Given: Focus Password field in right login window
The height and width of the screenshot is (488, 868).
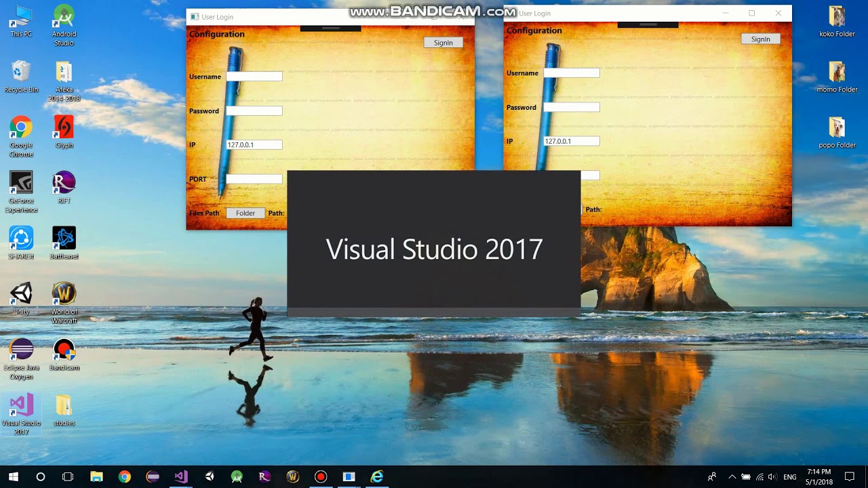Looking at the screenshot, I should pyautogui.click(x=572, y=107).
